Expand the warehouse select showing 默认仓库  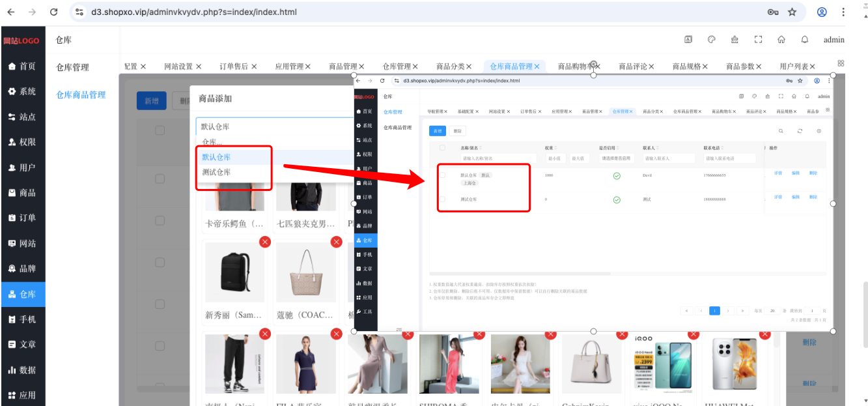pos(275,126)
